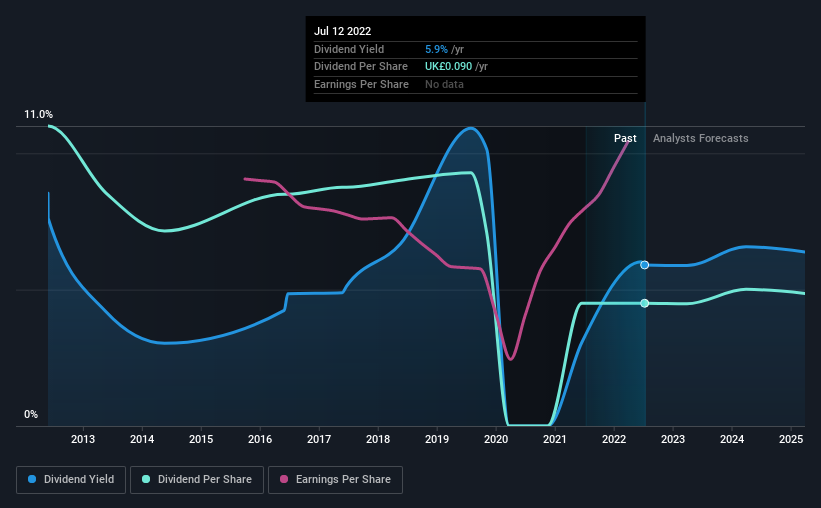Click the 'No data' earnings value
Image resolution: width=821 pixels, height=508 pixels.
tap(444, 84)
